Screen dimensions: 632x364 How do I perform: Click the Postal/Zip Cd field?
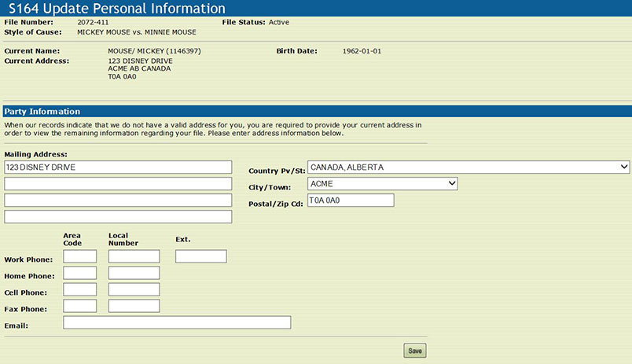point(351,200)
